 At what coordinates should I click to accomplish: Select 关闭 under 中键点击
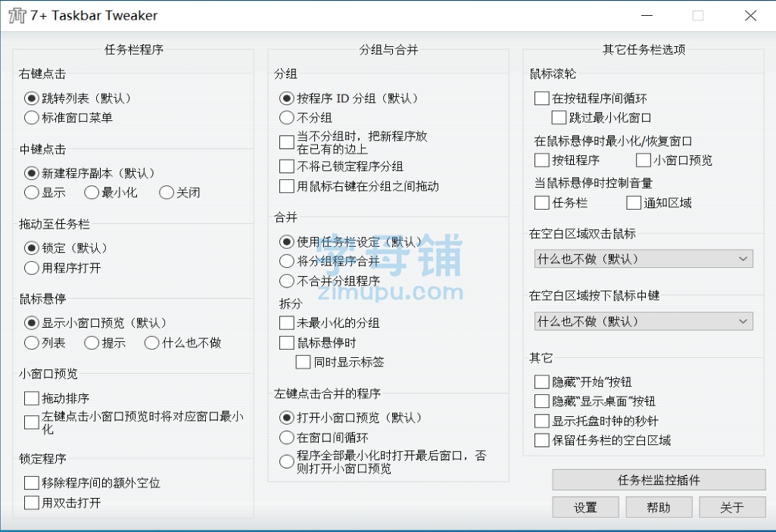(x=167, y=192)
